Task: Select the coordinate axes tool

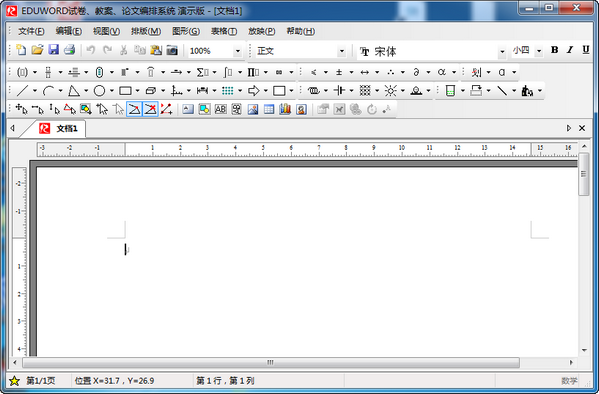Action: [176, 91]
